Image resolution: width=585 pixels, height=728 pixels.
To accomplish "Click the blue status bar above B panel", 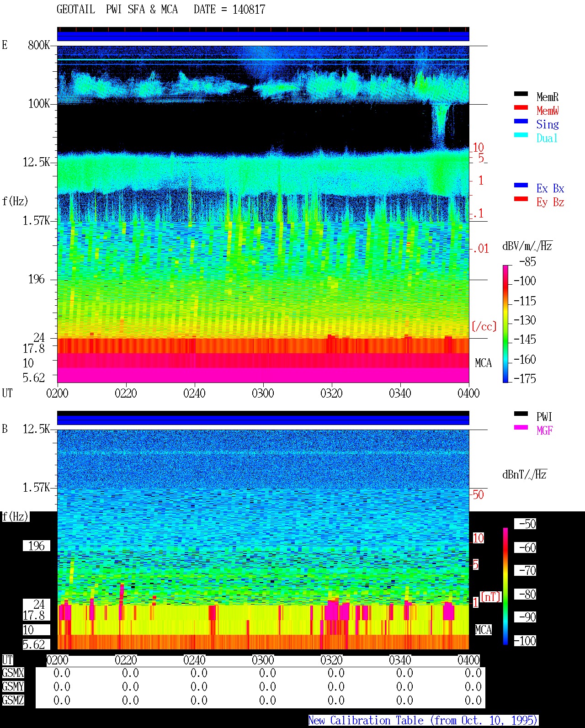I will 263,420.
